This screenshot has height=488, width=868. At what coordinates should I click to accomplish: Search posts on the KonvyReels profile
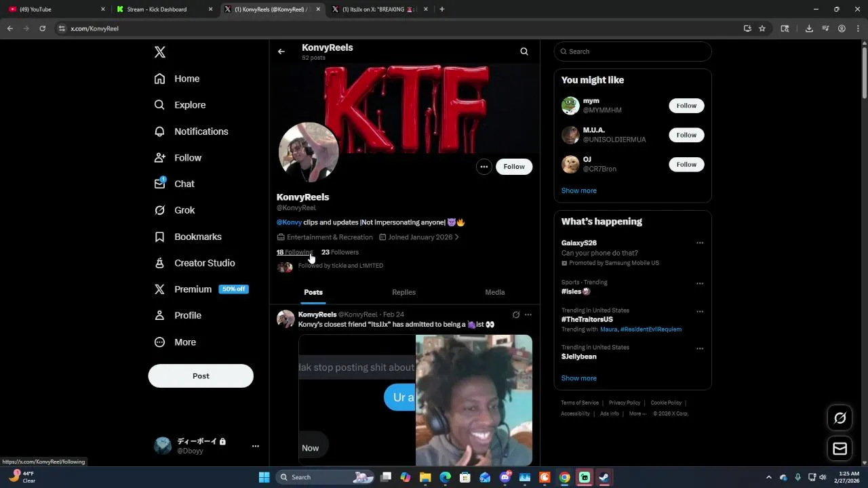pyautogui.click(x=524, y=52)
